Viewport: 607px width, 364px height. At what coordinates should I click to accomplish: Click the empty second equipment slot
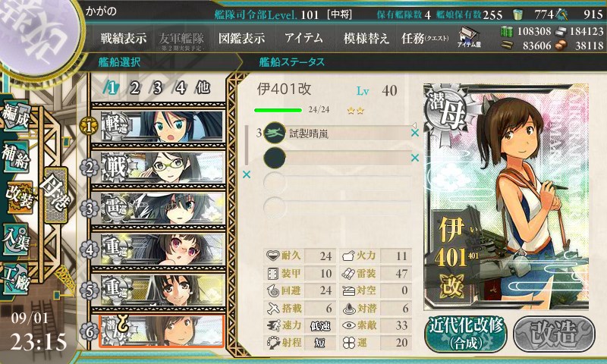point(337,158)
